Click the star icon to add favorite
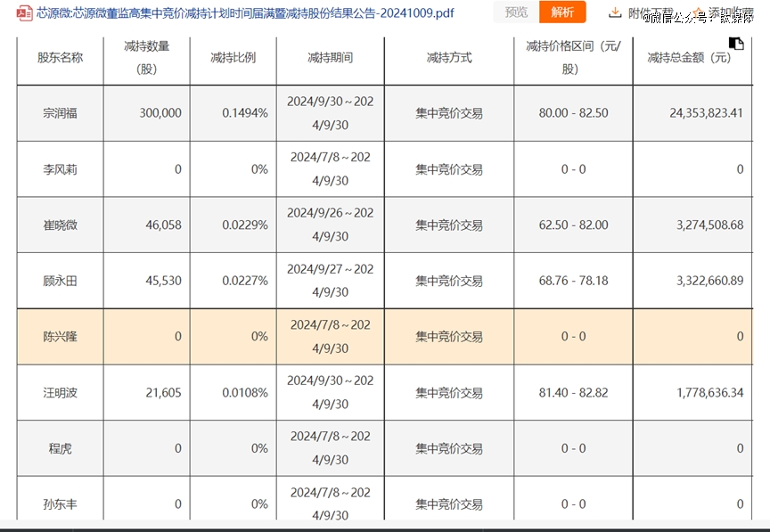 click(699, 12)
